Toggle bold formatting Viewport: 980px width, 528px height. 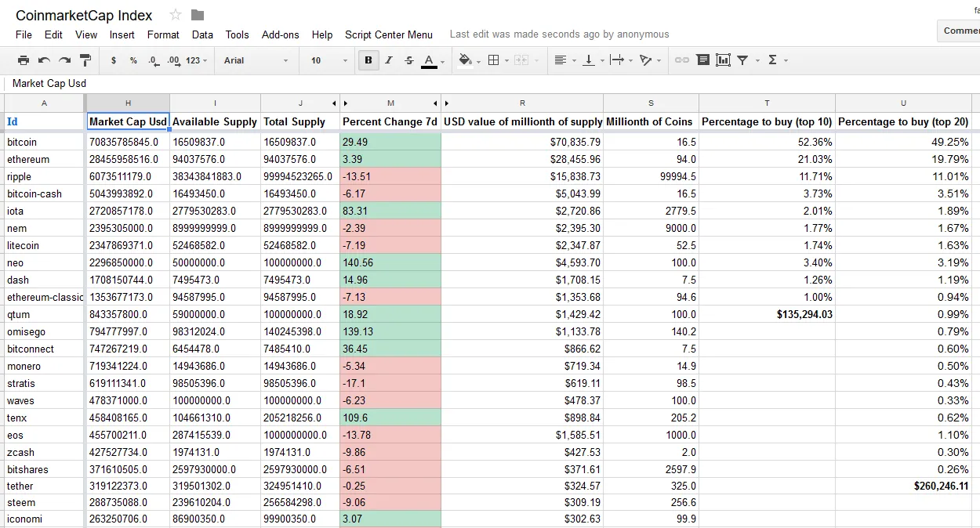click(368, 60)
